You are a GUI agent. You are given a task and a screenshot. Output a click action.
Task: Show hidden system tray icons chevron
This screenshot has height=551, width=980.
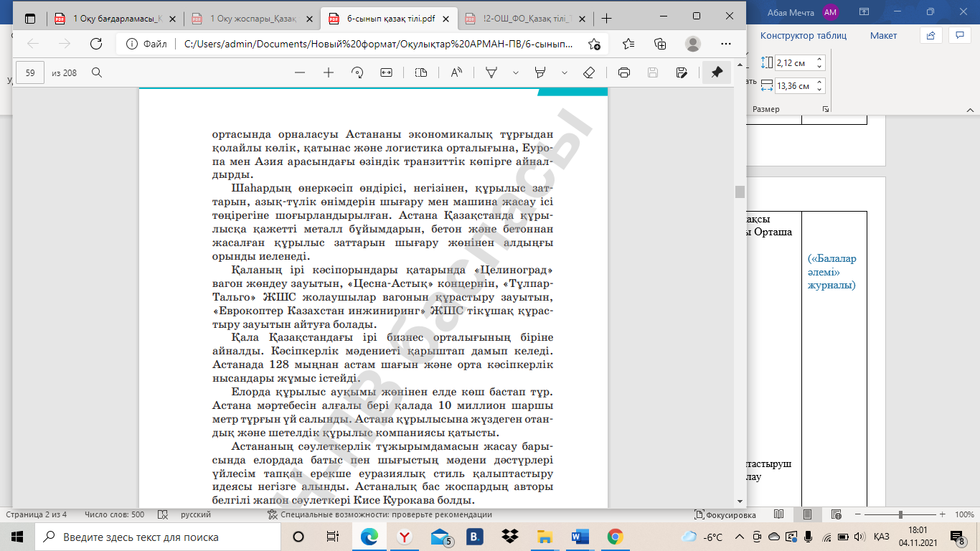click(739, 537)
